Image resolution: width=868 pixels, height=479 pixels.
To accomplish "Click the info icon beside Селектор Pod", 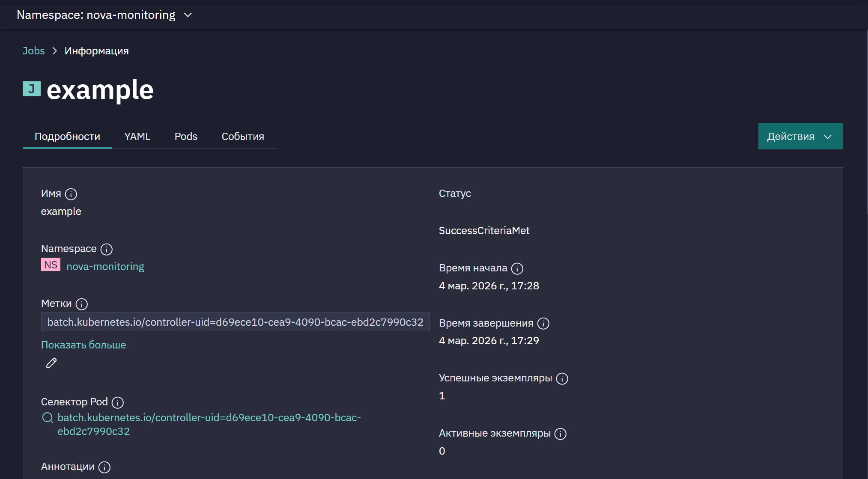I will pos(118,402).
